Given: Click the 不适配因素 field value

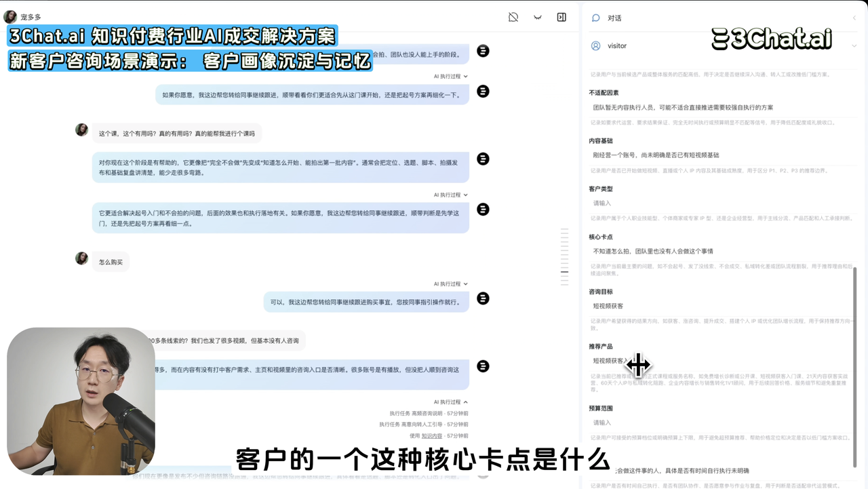Looking at the screenshot, I should (723, 107).
